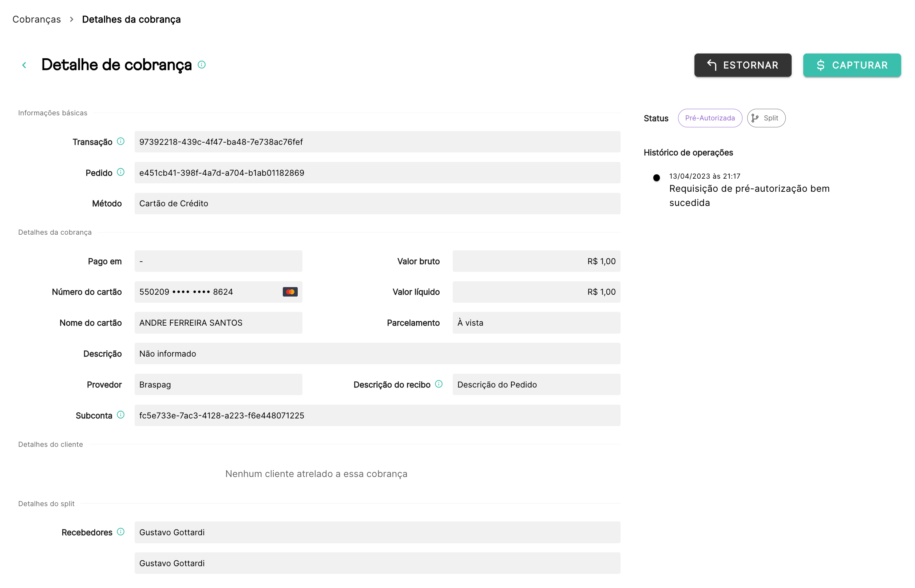The width and height of the screenshot is (915, 588).
Task: Click the Mastercard brand icon
Action: tap(290, 292)
